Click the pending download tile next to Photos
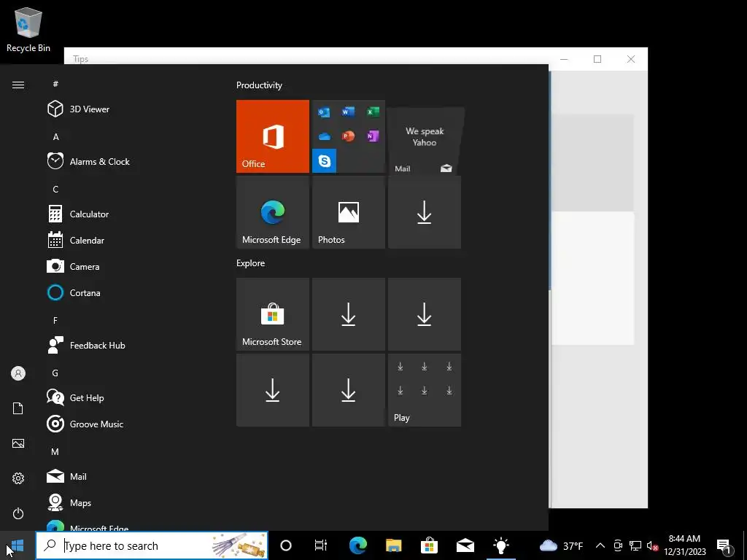The width and height of the screenshot is (747, 560). 425,212
